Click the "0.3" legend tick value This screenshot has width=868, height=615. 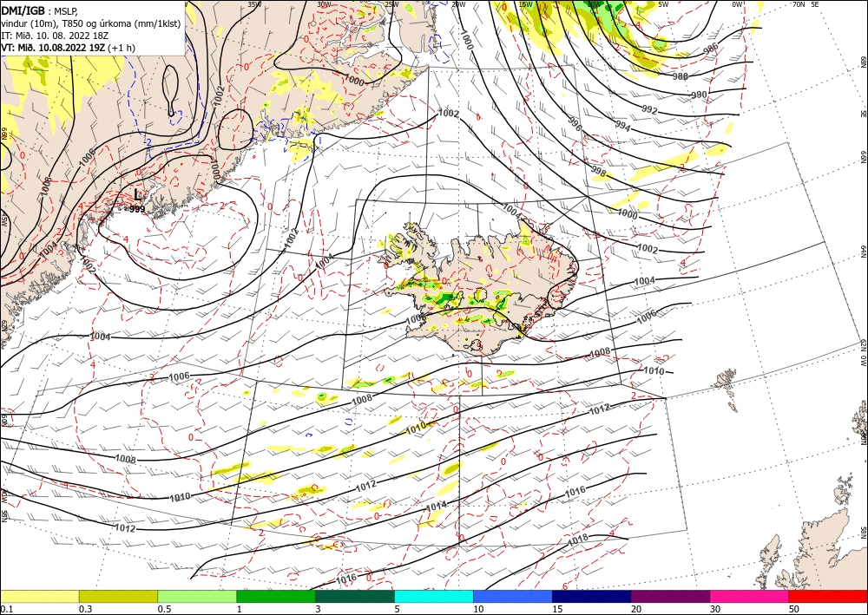(85, 609)
